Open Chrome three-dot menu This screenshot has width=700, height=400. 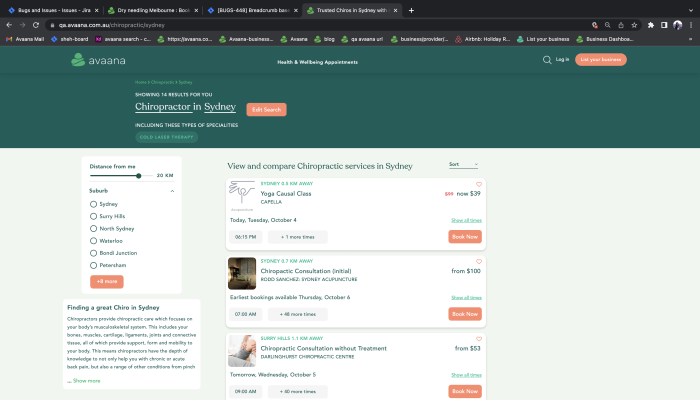tap(691, 25)
